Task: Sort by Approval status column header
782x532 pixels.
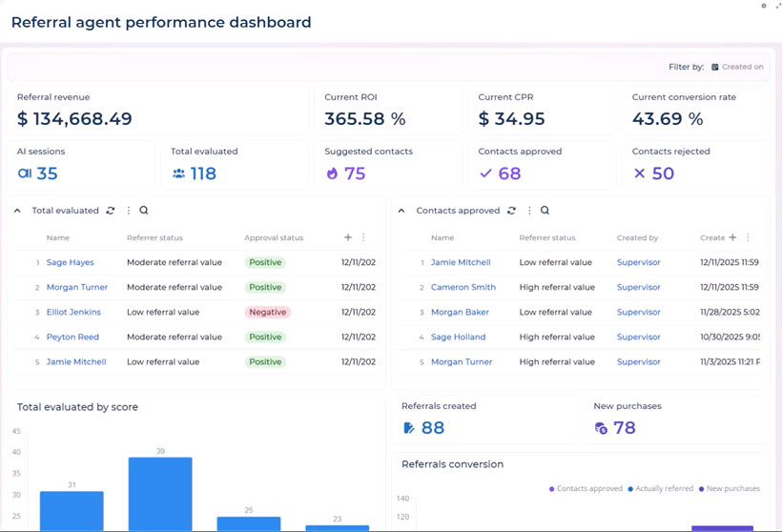Action: point(274,237)
